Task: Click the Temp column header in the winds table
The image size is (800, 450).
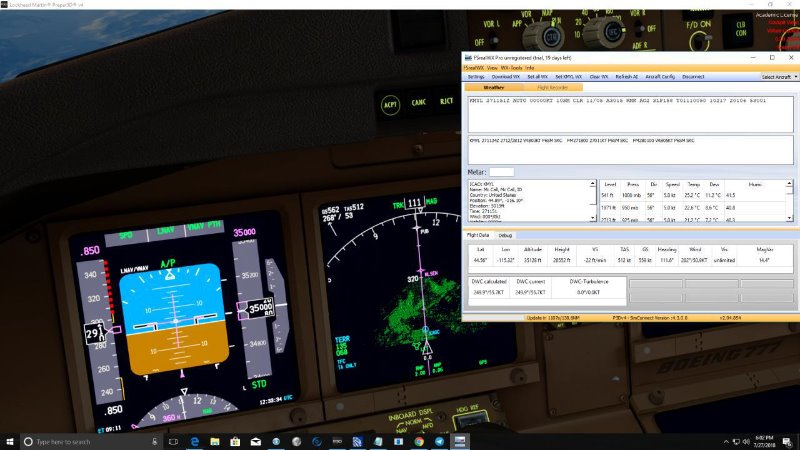Action: pyautogui.click(x=693, y=185)
